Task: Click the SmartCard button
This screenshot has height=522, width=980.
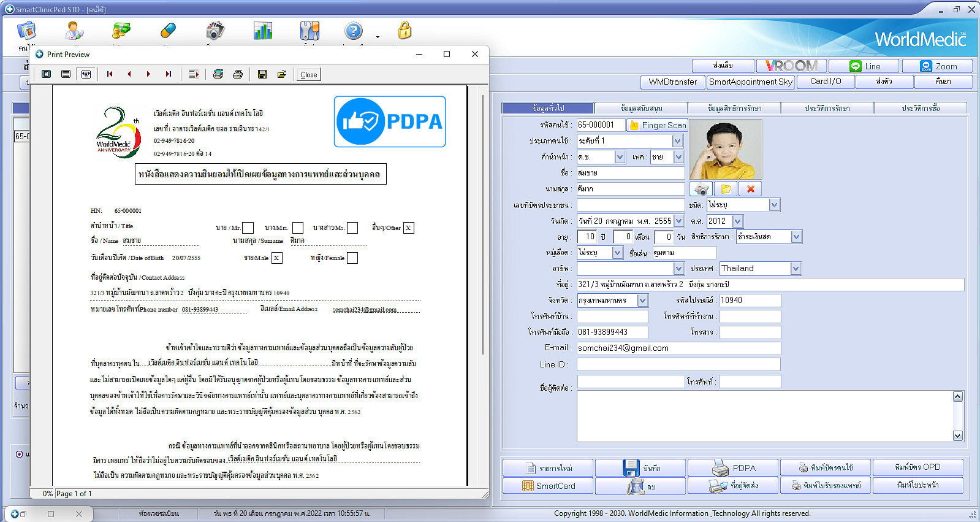Action: point(548,486)
